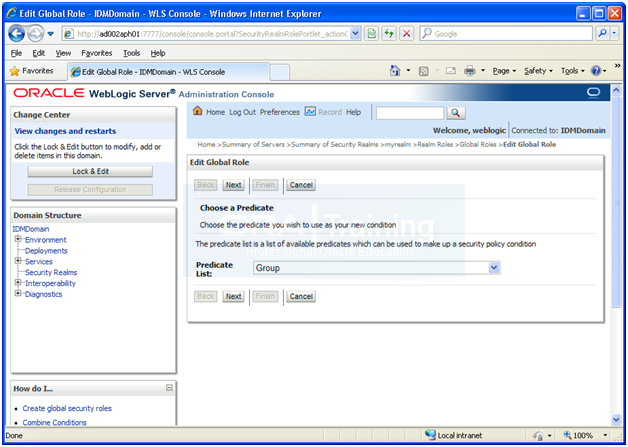Expand the Diagnostics tree node

(18, 294)
